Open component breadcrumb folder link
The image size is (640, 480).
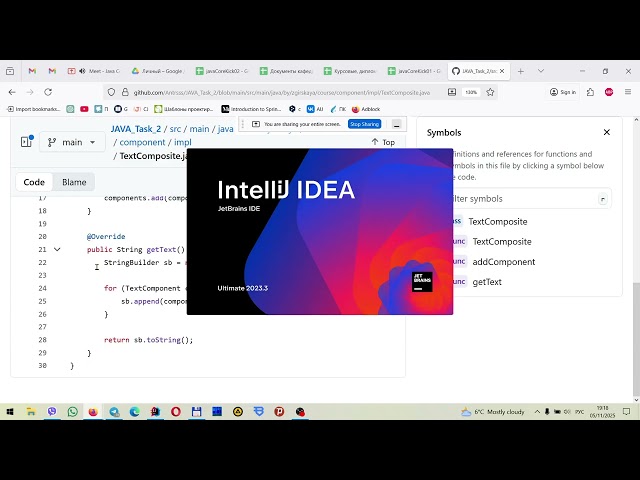pos(142,142)
